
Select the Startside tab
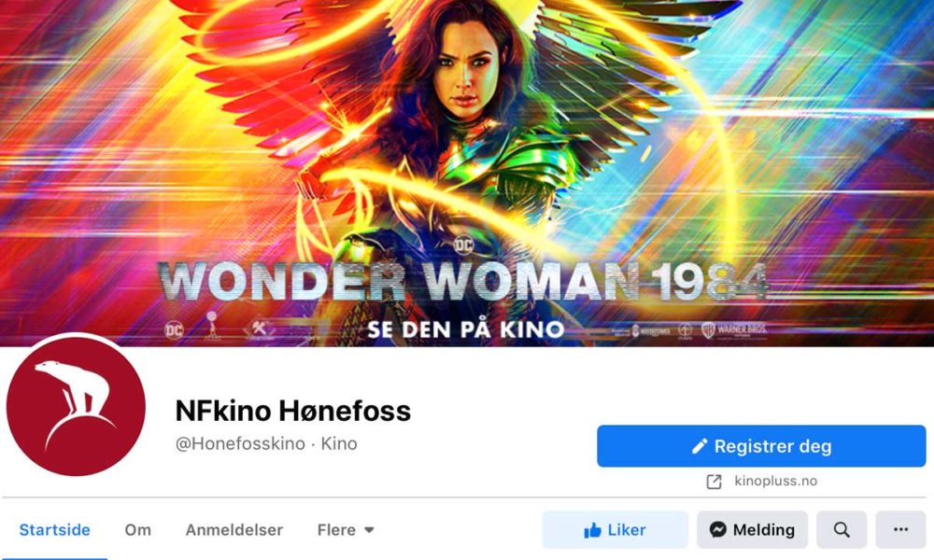tap(55, 529)
